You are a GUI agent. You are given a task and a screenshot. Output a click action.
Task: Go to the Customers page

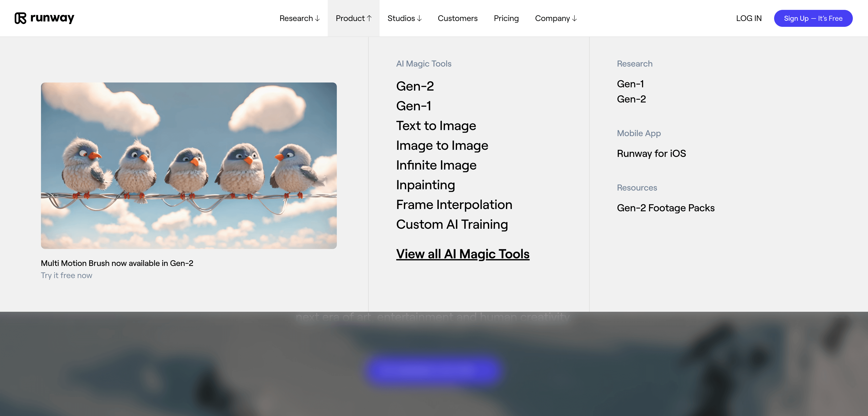[x=457, y=18]
